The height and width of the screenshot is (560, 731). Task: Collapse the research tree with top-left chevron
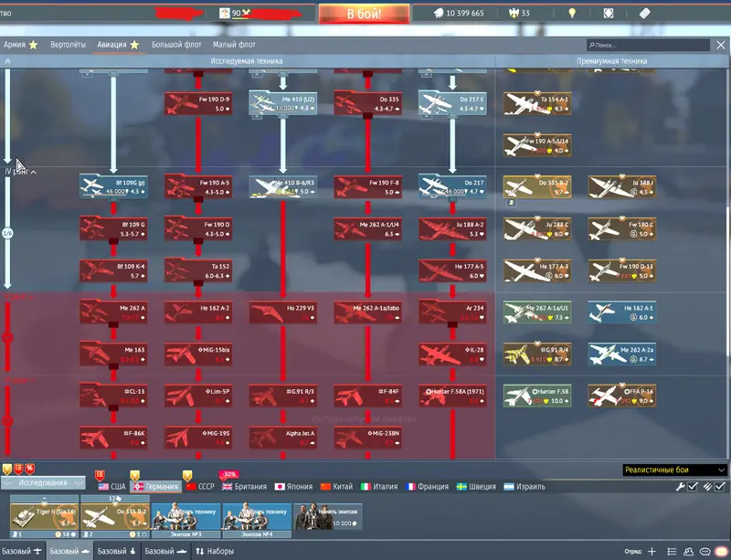[x=8, y=61]
